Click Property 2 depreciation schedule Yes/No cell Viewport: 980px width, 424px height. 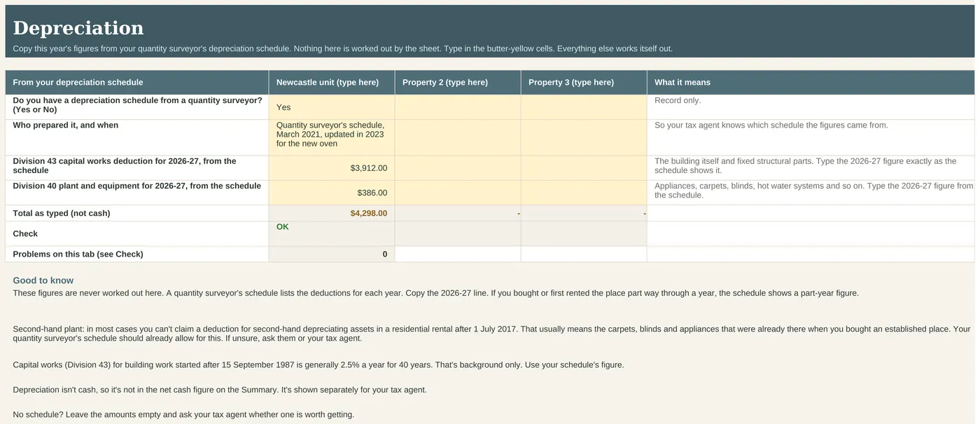pos(458,107)
